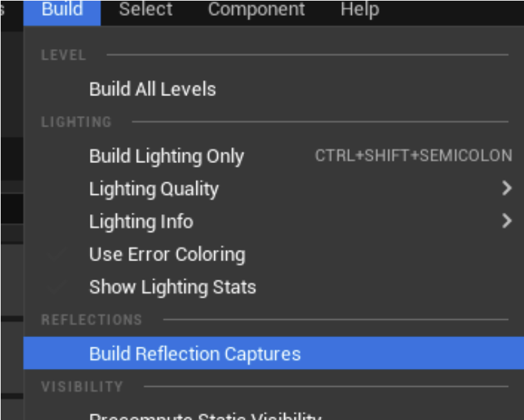The image size is (524, 420).
Task: Expand the Lighting Info submenu arrow
Action: 507,221
